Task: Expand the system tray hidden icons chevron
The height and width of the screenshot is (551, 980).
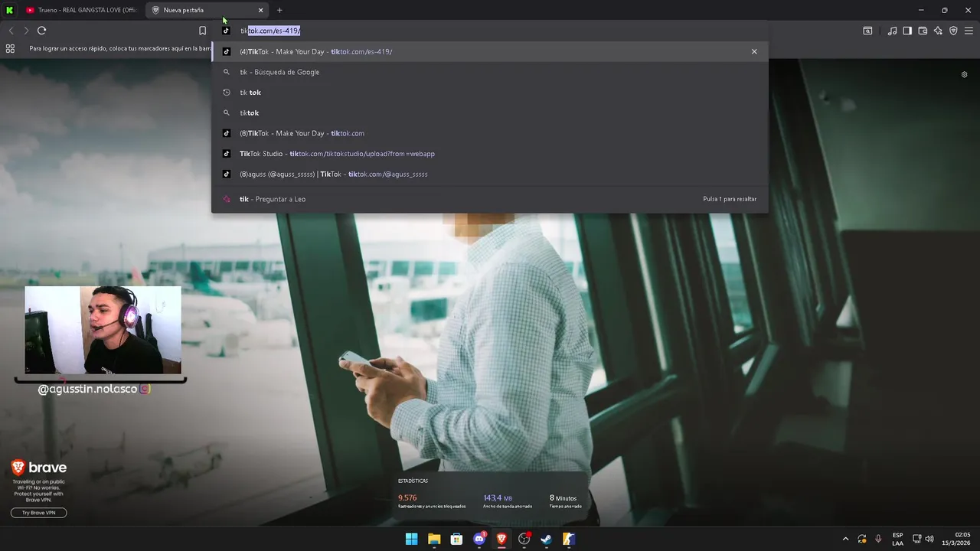Action: coord(845,539)
